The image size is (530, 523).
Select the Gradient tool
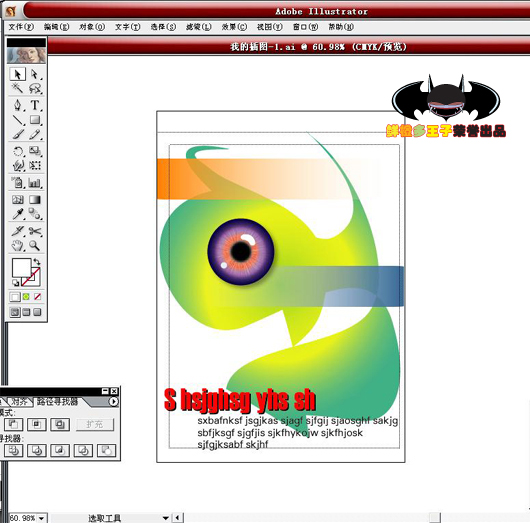tap(34, 199)
